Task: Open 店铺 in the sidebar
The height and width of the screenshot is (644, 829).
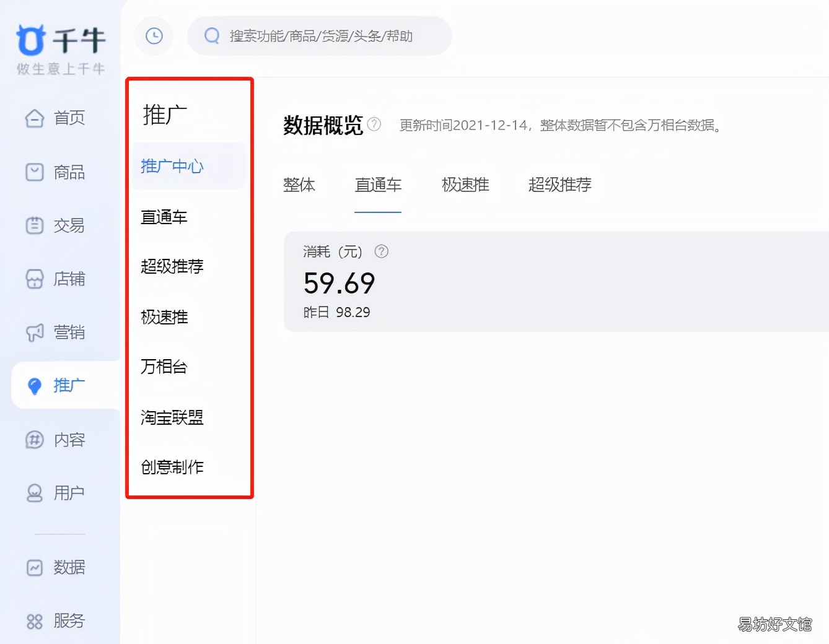Action: coord(69,279)
